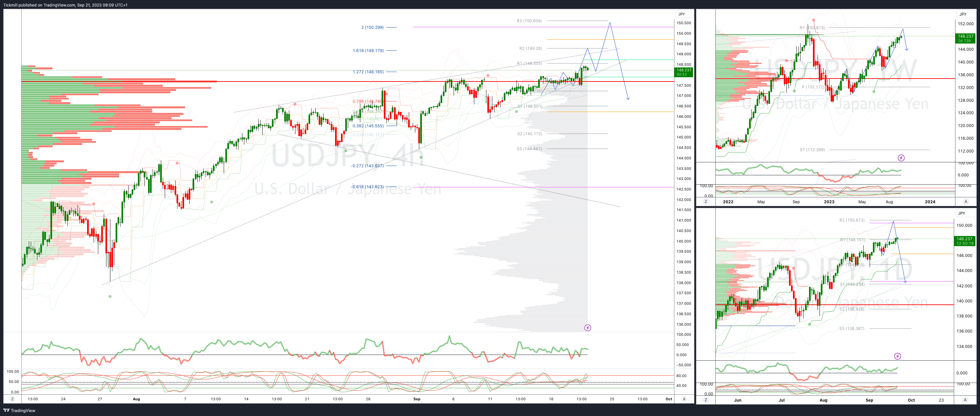Screen dimensions: 980x416
Task: Select the S3 (144.447) pivot label
Action: [x=529, y=149]
